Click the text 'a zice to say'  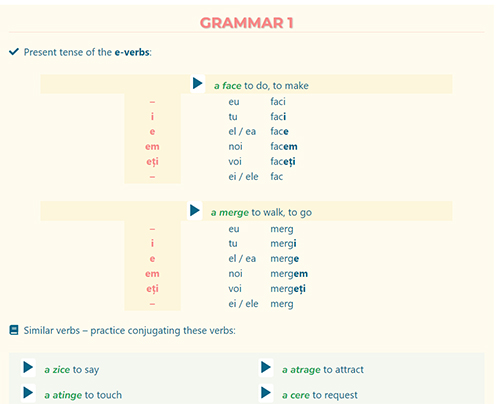click(x=72, y=370)
